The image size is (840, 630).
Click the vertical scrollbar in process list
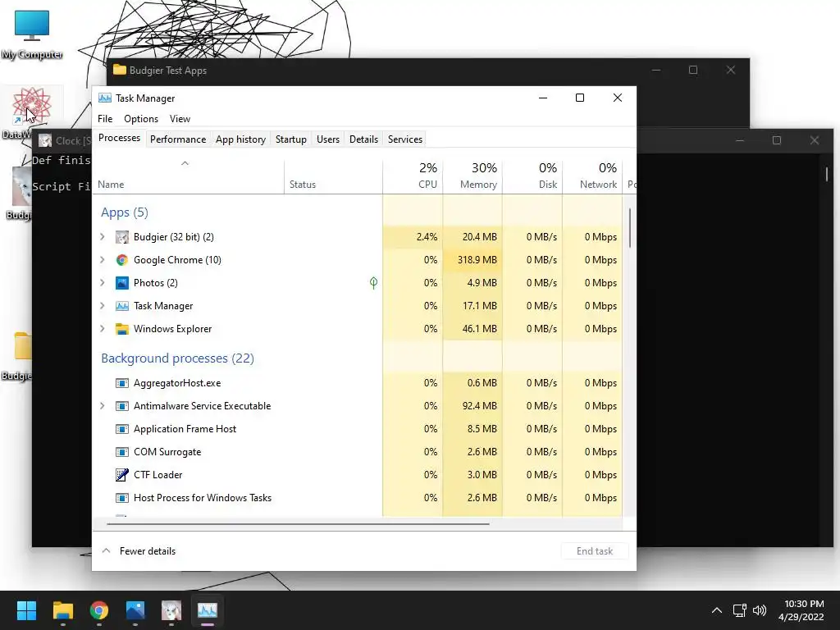click(x=630, y=228)
